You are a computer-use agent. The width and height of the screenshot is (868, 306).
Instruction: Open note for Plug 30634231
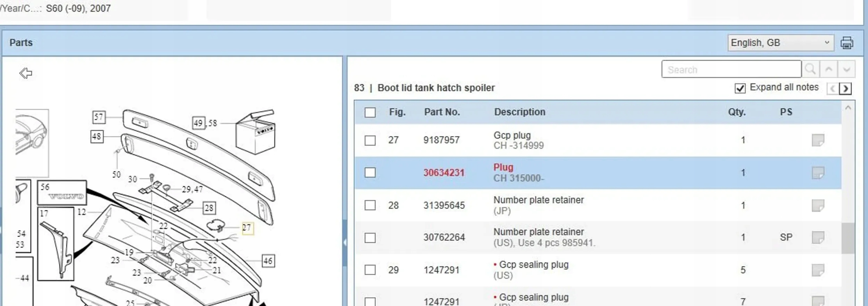point(818,172)
